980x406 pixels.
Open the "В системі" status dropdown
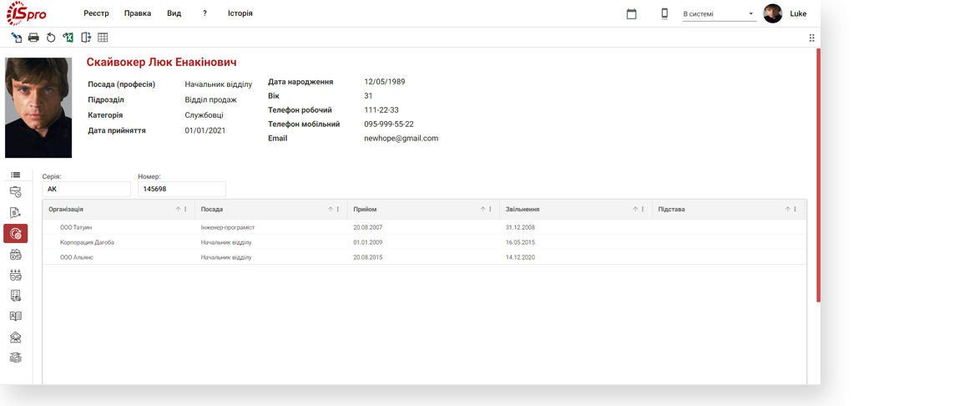click(719, 13)
